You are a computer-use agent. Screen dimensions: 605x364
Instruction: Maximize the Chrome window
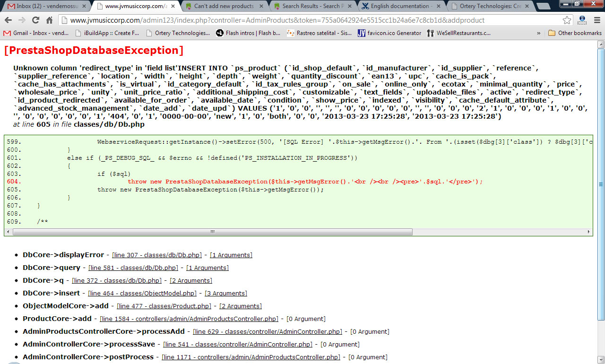pyautogui.click(x=577, y=4)
